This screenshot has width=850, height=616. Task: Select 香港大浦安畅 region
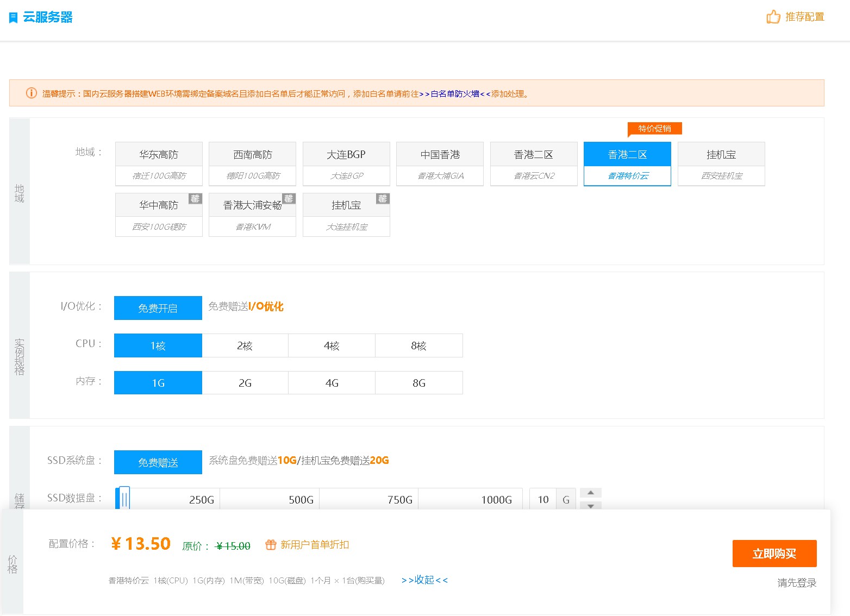[253, 215]
